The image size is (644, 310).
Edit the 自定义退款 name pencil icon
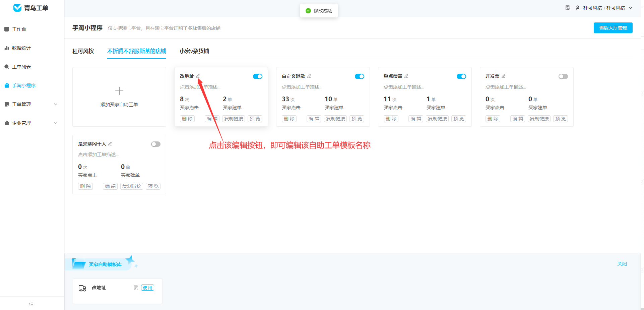309,76
